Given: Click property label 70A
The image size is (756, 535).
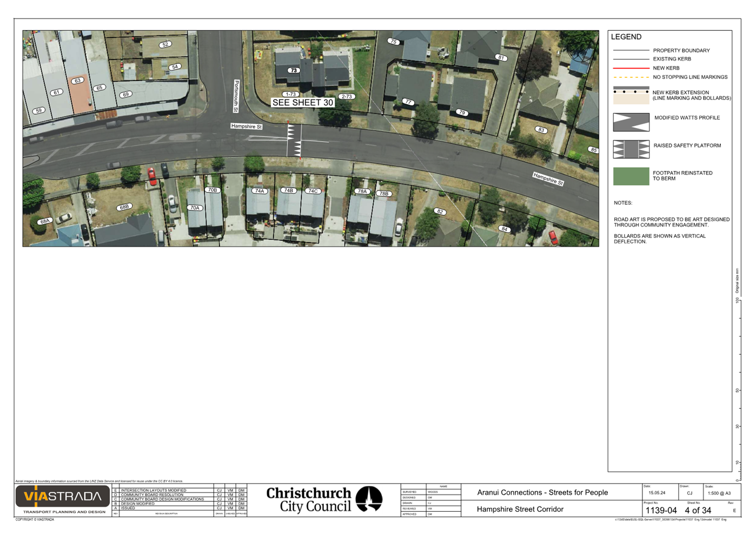Looking at the screenshot, I should pyautogui.click(x=195, y=208).
